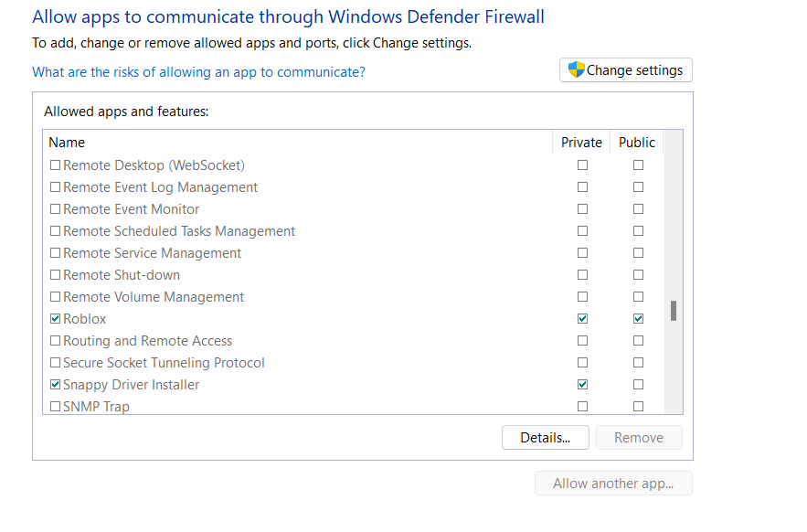Click the Name column header
Viewport: 807px width, 532px height.
click(67, 143)
